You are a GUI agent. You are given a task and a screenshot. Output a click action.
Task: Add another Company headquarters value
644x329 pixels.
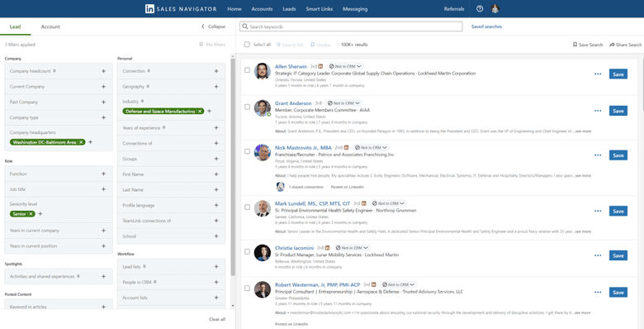click(x=91, y=142)
